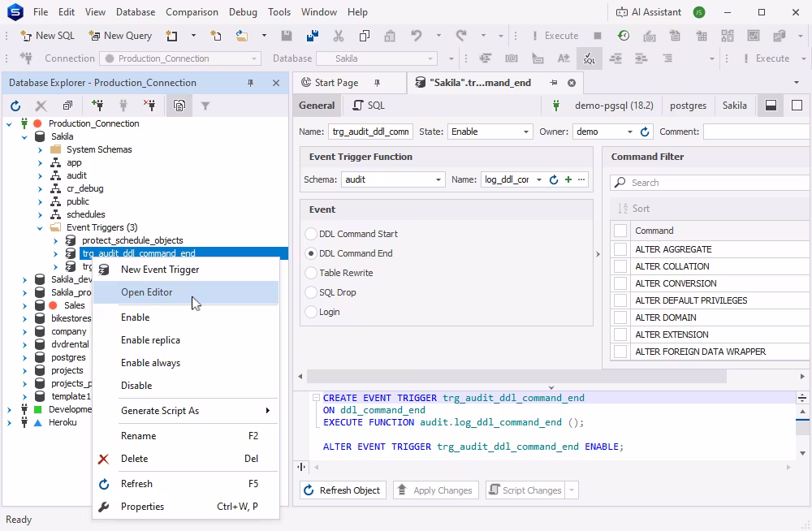Image resolution: width=812 pixels, height=531 pixels.
Task: Click the green plus to add function
Action: pyautogui.click(x=568, y=179)
